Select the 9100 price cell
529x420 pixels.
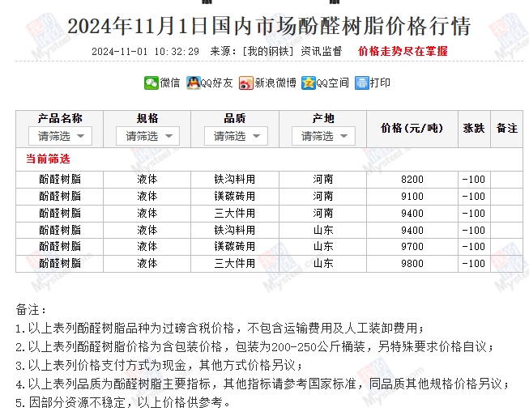(412, 196)
